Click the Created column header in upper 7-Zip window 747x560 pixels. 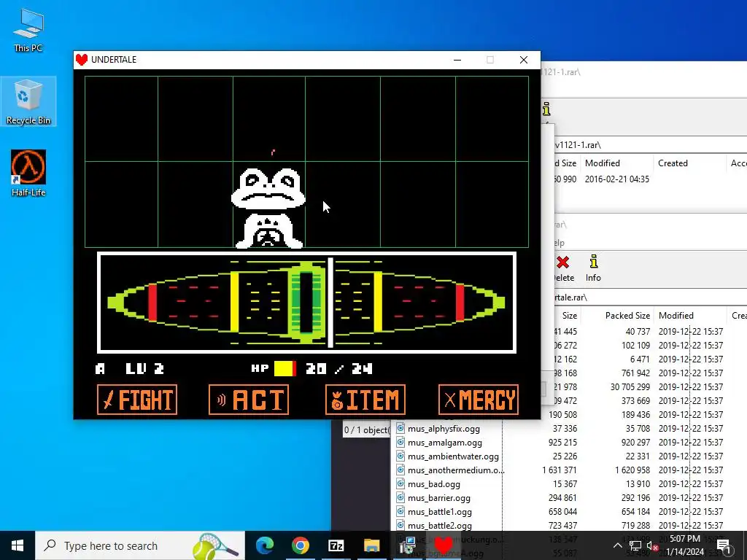click(x=673, y=163)
